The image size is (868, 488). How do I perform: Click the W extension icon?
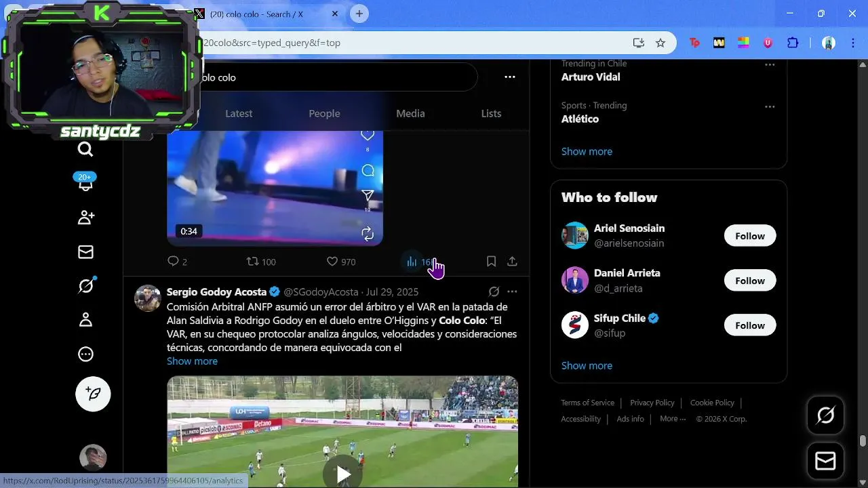pyautogui.click(x=719, y=43)
